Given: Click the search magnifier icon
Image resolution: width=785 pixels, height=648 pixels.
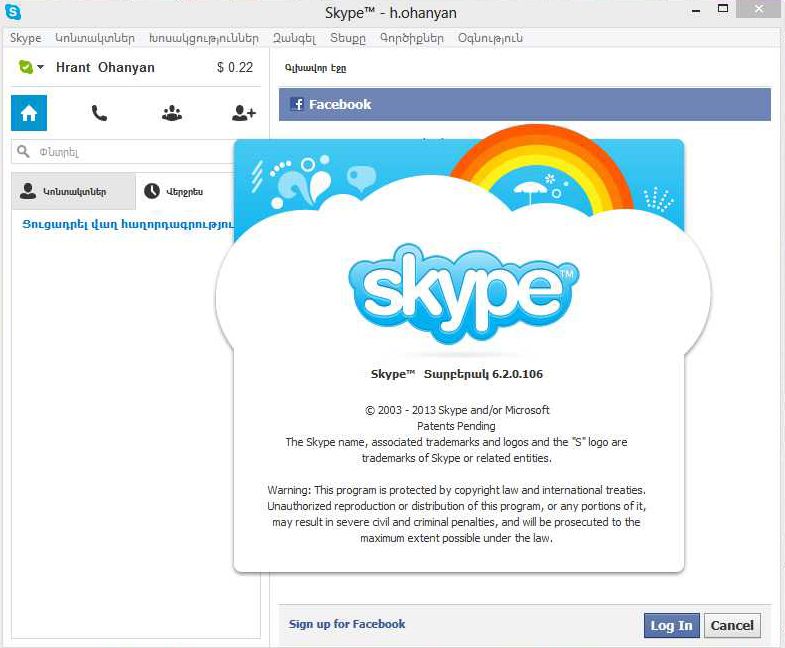Looking at the screenshot, I should click(23, 151).
